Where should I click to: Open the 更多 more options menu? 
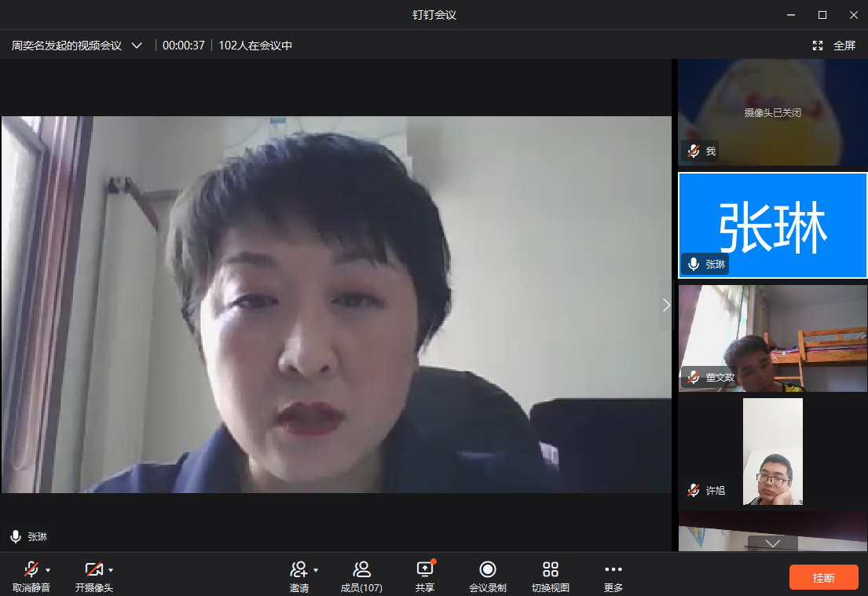pos(613,574)
